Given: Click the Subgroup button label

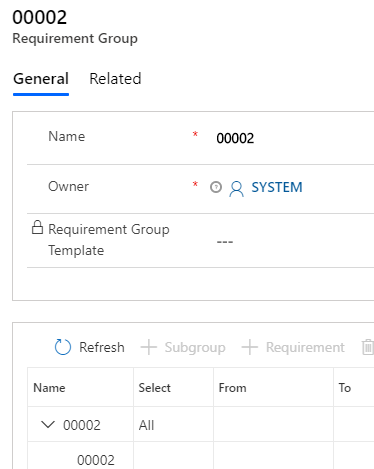Looking at the screenshot, I should (195, 347).
